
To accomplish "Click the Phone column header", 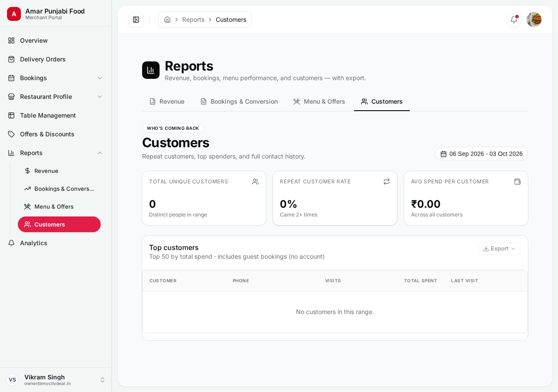I will pos(241,280).
